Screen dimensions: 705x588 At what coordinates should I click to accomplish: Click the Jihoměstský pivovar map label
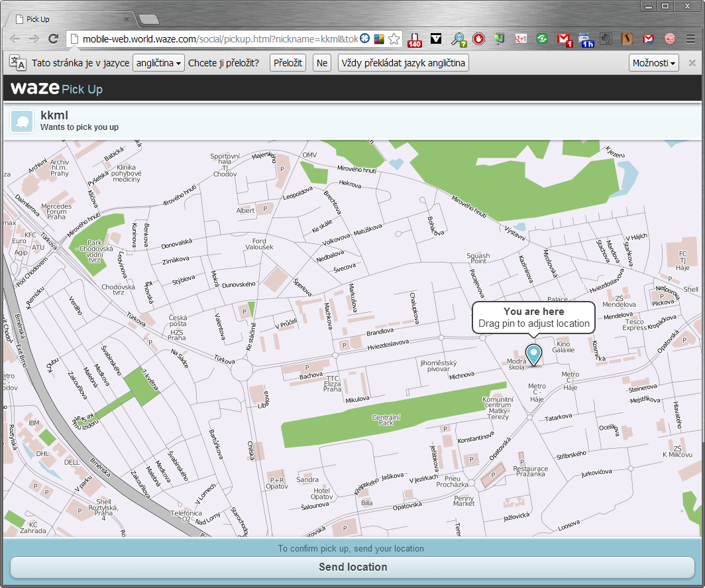[439, 366]
